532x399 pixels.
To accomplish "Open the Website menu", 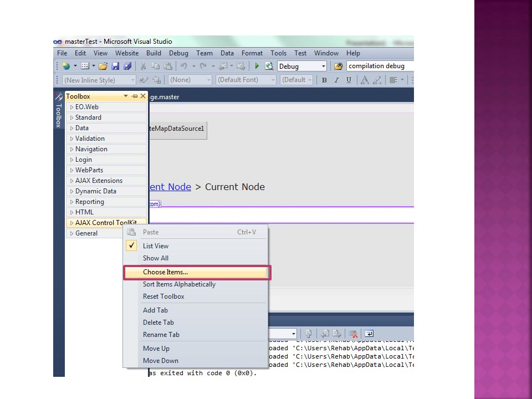I will tap(127, 53).
